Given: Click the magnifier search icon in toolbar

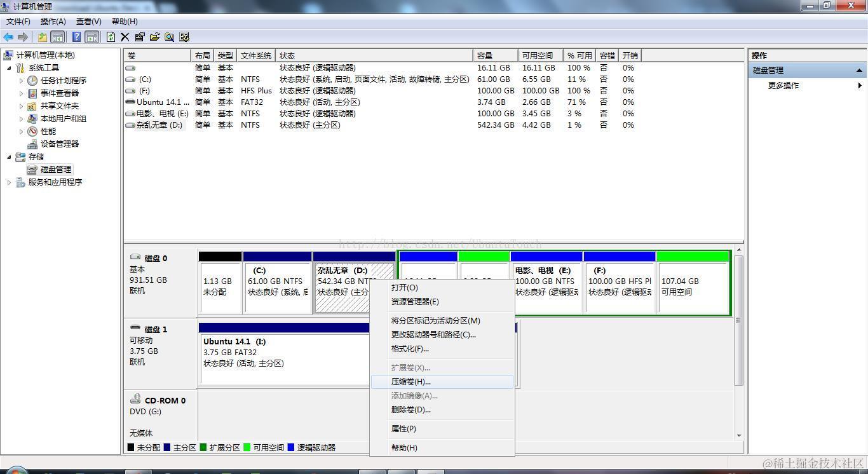Looking at the screenshot, I should point(169,37).
